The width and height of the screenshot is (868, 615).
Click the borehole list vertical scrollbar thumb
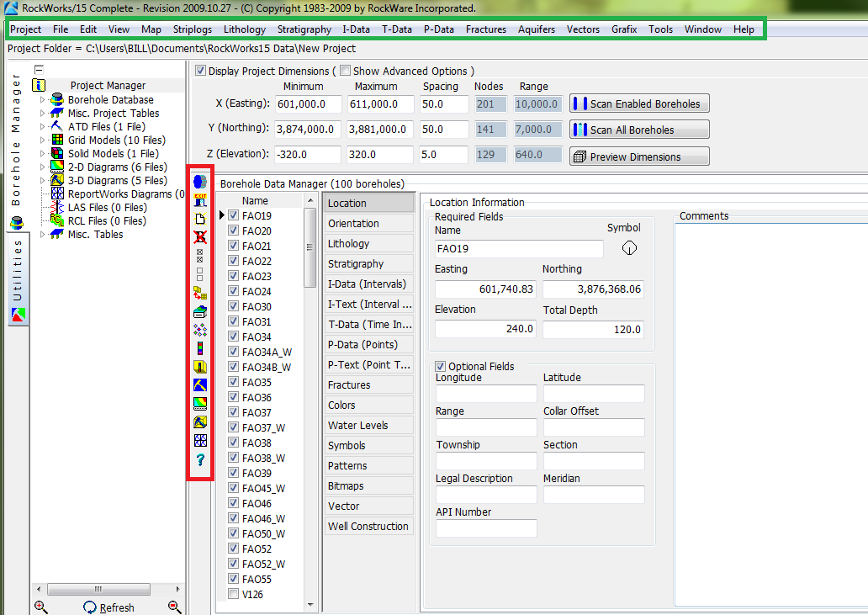coord(310,247)
